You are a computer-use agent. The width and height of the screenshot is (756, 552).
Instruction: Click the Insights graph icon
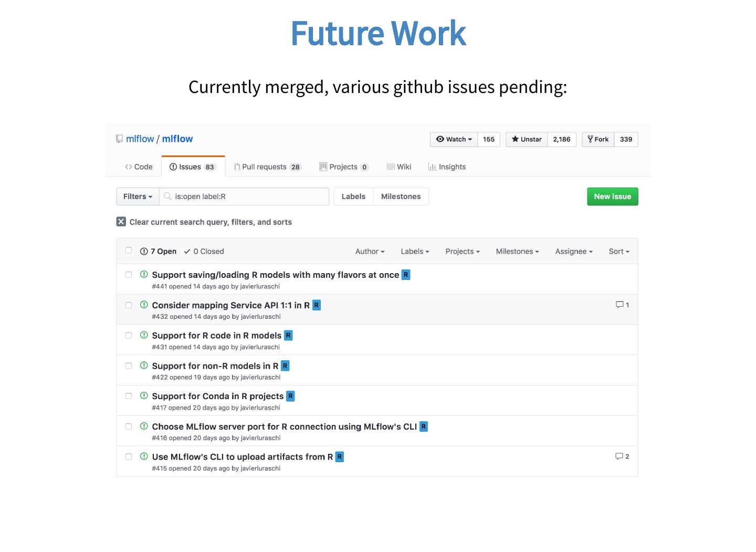[432, 167]
